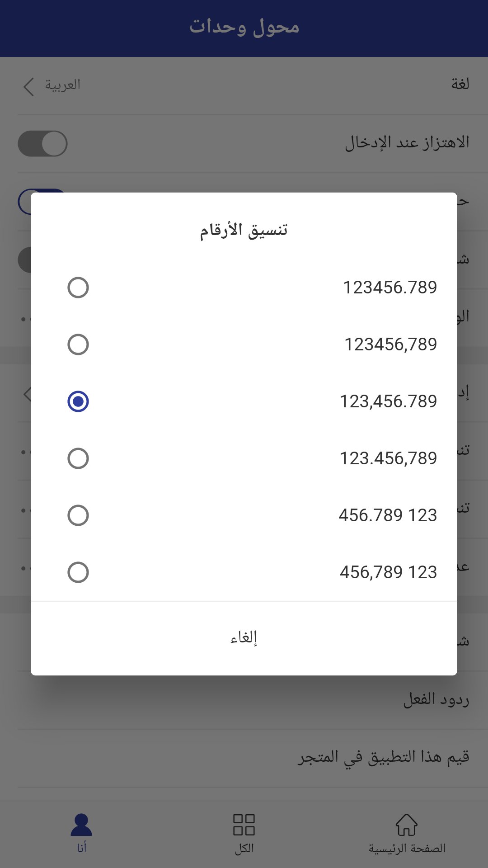
Task: Select the 123 456.789 radio button
Action: (x=78, y=515)
